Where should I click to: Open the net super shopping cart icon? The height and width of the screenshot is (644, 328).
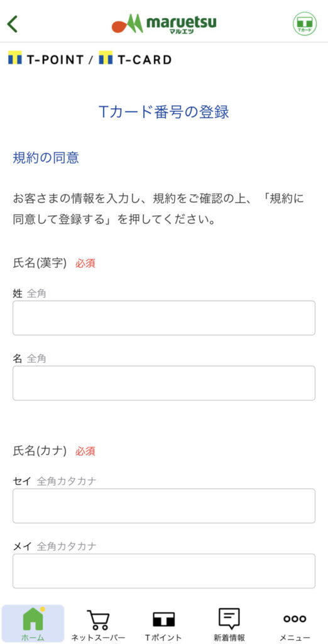pyautogui.click(x=98, y=619)
